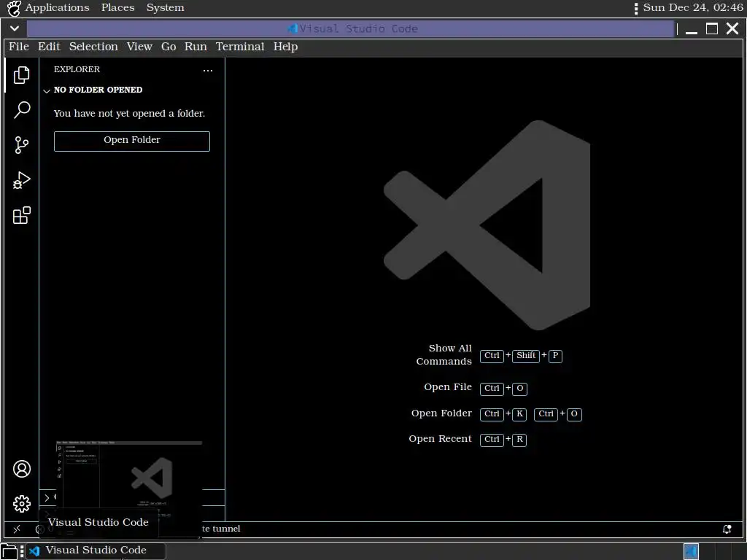Click the Visual Studio Code title bar text
The height and width of the screenshot is (560, 747).
358,28
